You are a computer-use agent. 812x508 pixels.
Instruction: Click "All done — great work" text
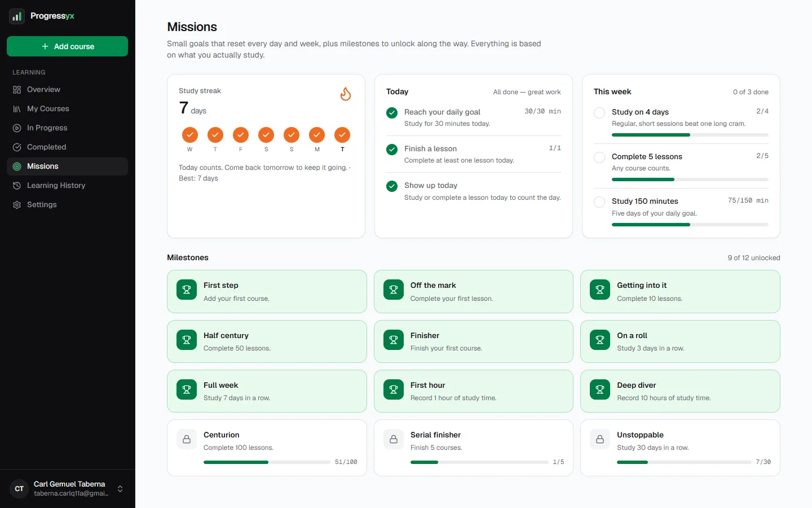[x=527, y=92]
